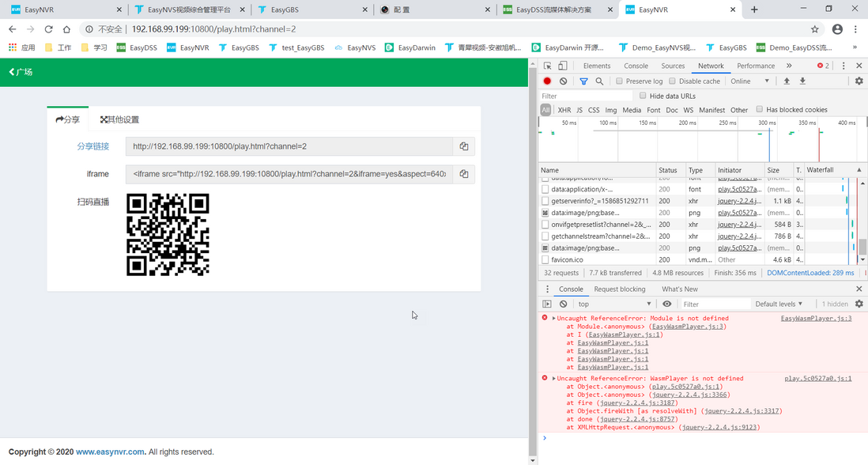Screen dimensions: 868x465
Task: Switch to the Elements DevTools tab
Action: click(x=597, y=66)
